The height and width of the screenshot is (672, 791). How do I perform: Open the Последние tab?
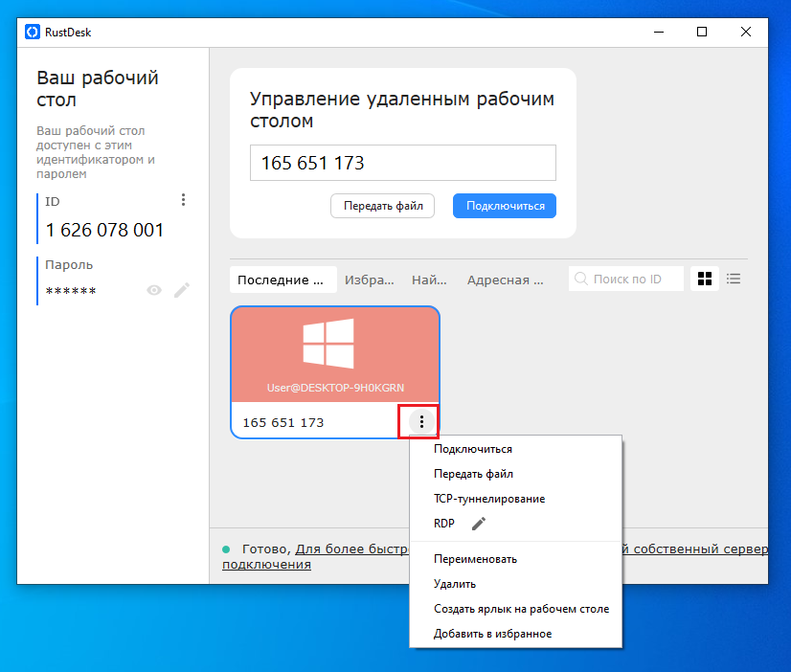pos(283,280)
